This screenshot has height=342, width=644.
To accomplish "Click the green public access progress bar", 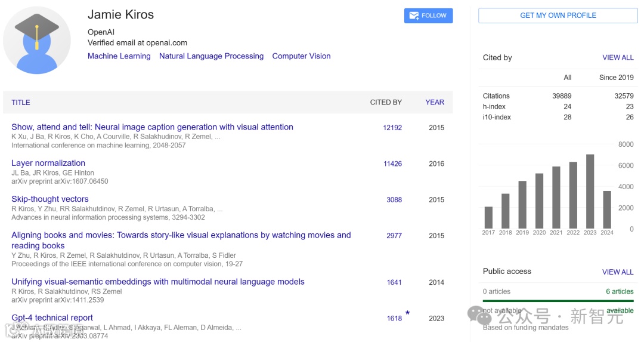I will [x=558, y=301].
